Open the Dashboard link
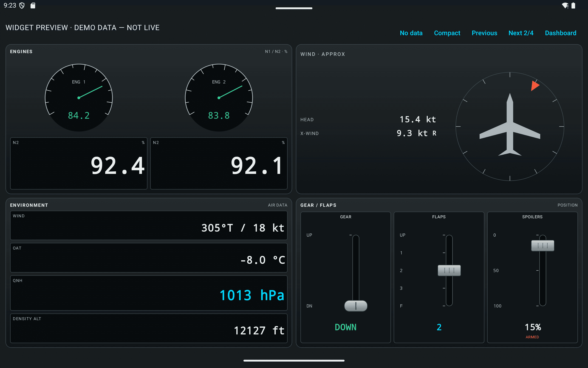This screenshot has height=368, width=588. tap(560, 33)
